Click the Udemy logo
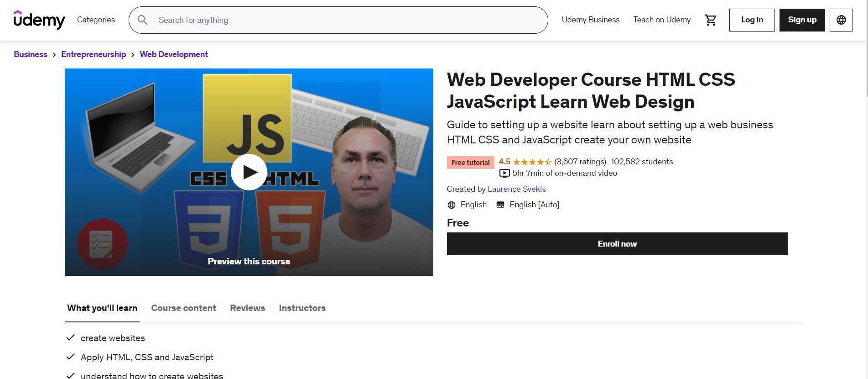 click(39, 20)
